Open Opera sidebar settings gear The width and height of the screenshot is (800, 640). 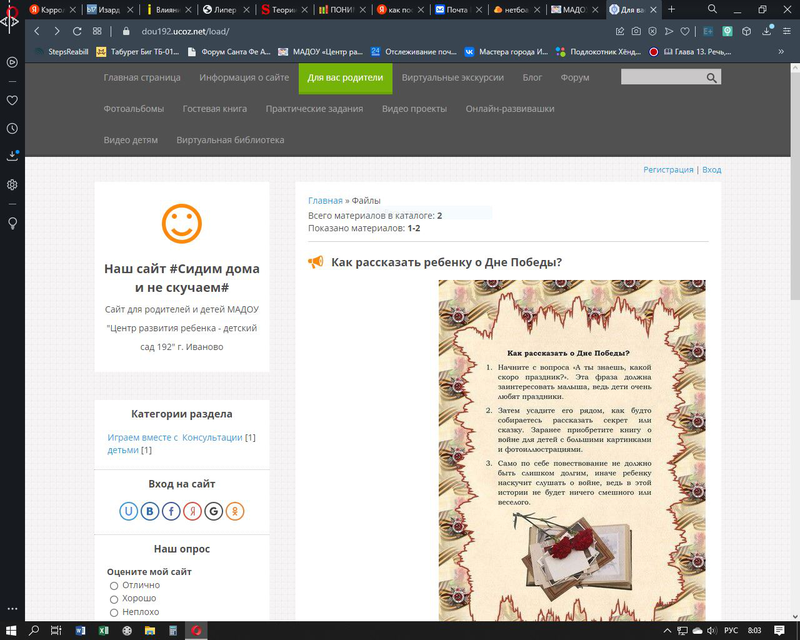click(12, 185)
